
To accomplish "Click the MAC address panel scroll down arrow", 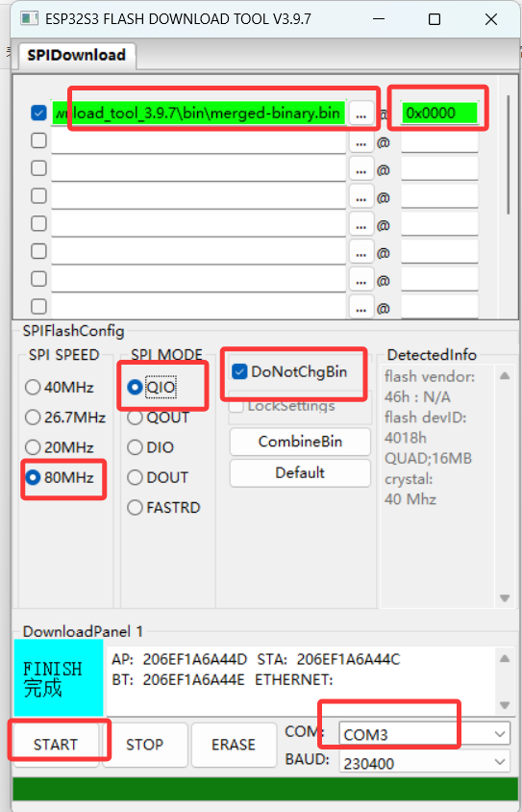I will 505,705.
